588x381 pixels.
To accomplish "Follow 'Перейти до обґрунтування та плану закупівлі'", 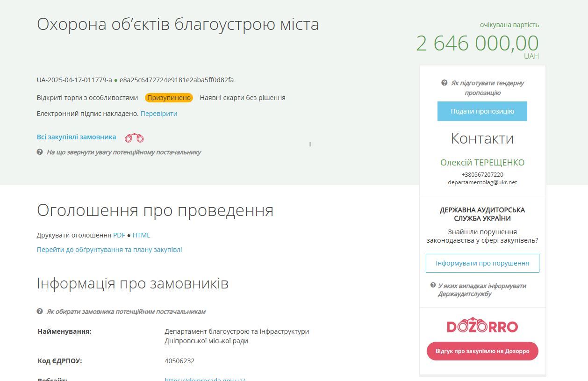I will [109, 249].
